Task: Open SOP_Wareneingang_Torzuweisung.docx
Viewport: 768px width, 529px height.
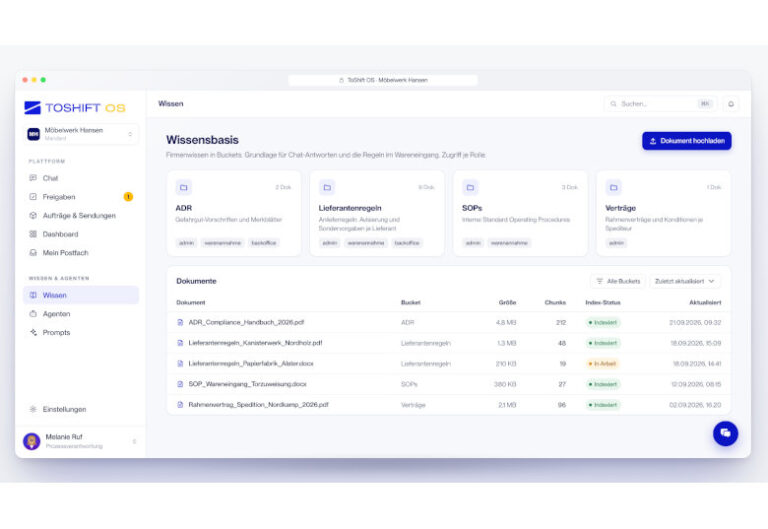Action: pyautogui.click(x=247, y=384)
